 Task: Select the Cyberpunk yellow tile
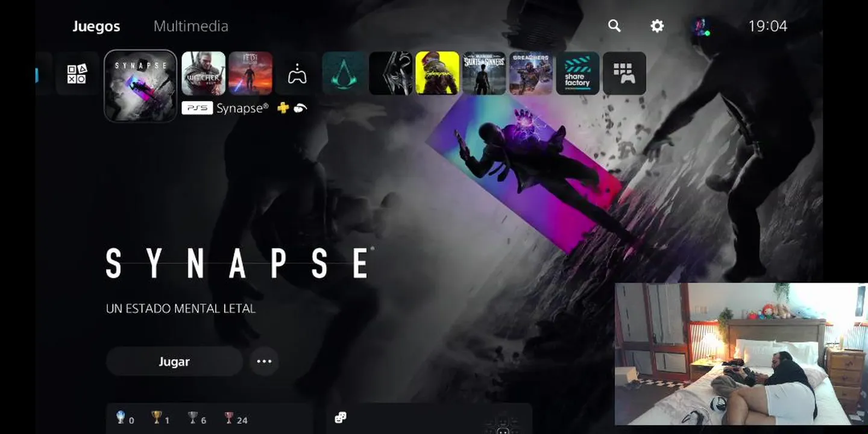[438, 74]
